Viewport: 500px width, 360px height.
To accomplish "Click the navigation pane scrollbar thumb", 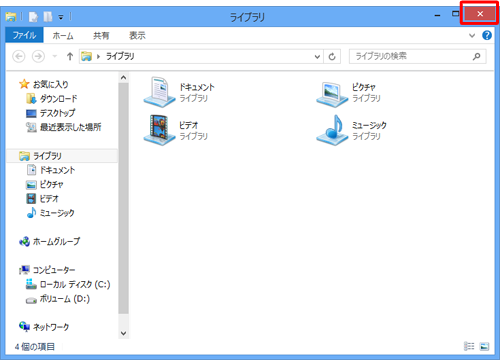I will click(x=123, y=198).
